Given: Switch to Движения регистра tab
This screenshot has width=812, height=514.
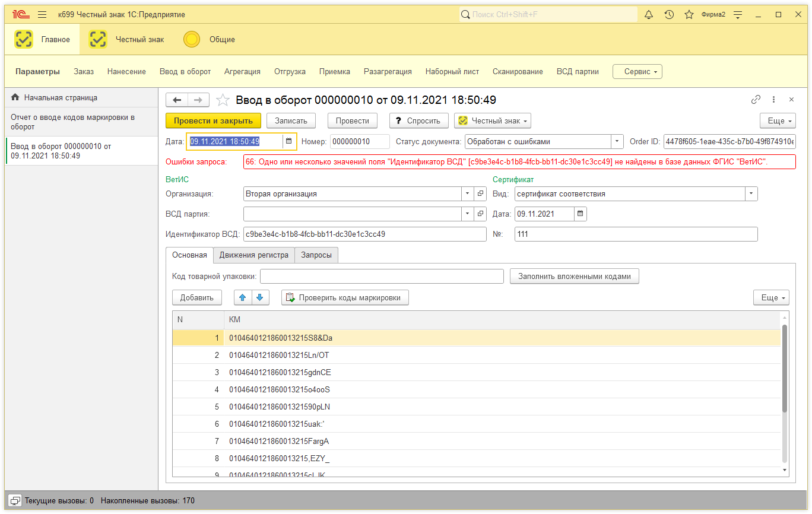Looking at the screenshot, I should click(x=253, y=255).
